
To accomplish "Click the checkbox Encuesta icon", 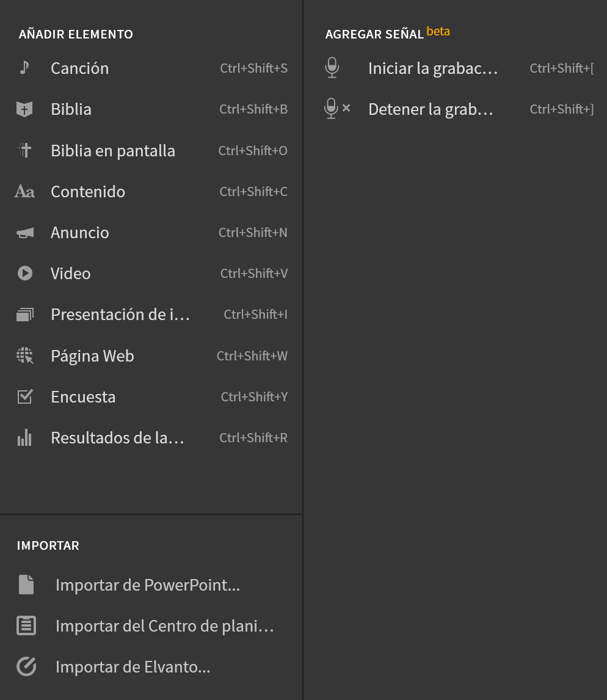I will coord(25,396).
